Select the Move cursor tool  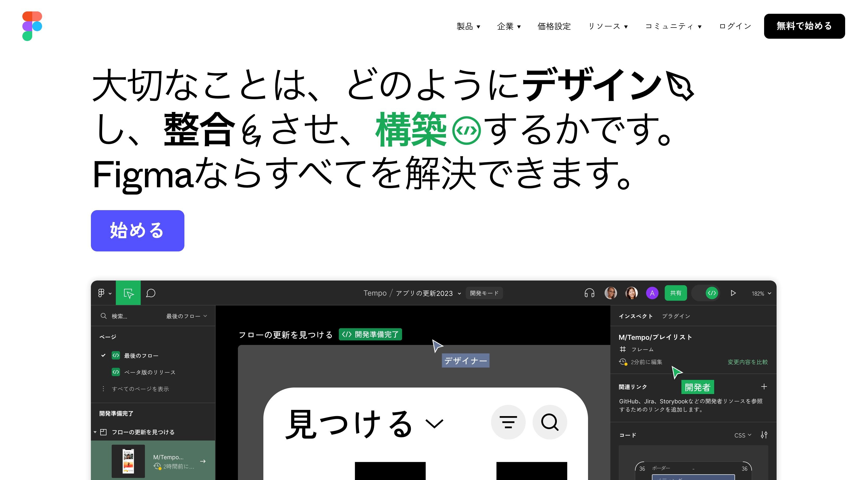click(x=128, y=293)
